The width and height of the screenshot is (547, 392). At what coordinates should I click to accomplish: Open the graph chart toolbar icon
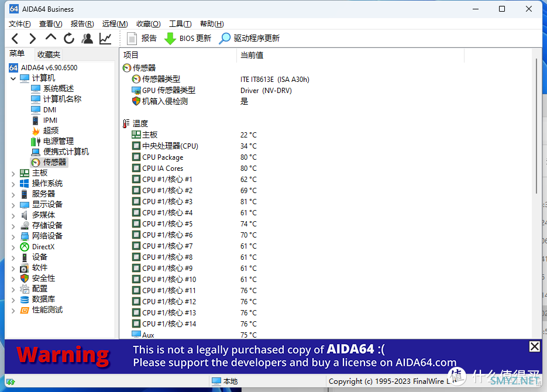pyautogui.click(x=105, y=39)
